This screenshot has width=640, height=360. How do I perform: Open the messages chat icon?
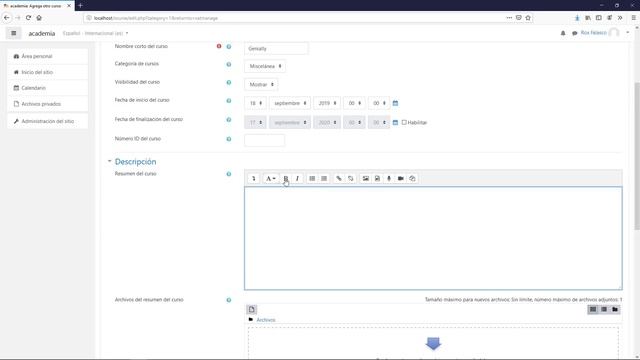[574, 33]
